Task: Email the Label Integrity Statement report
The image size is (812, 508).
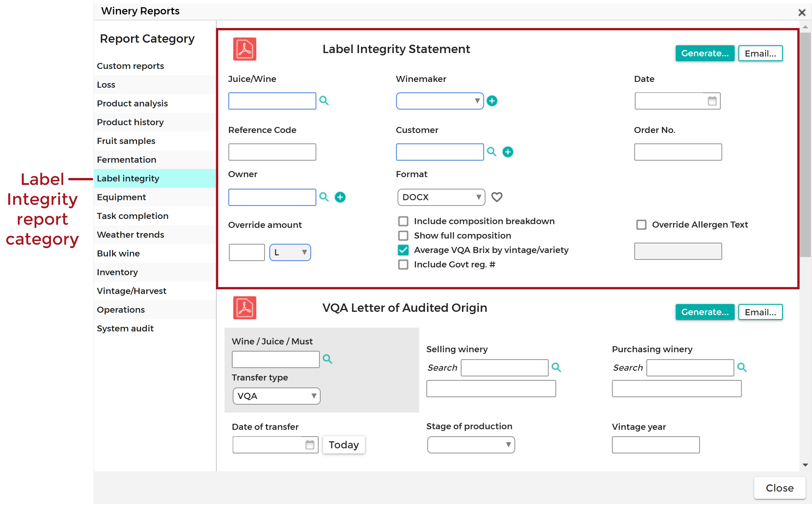Action: 760,53
